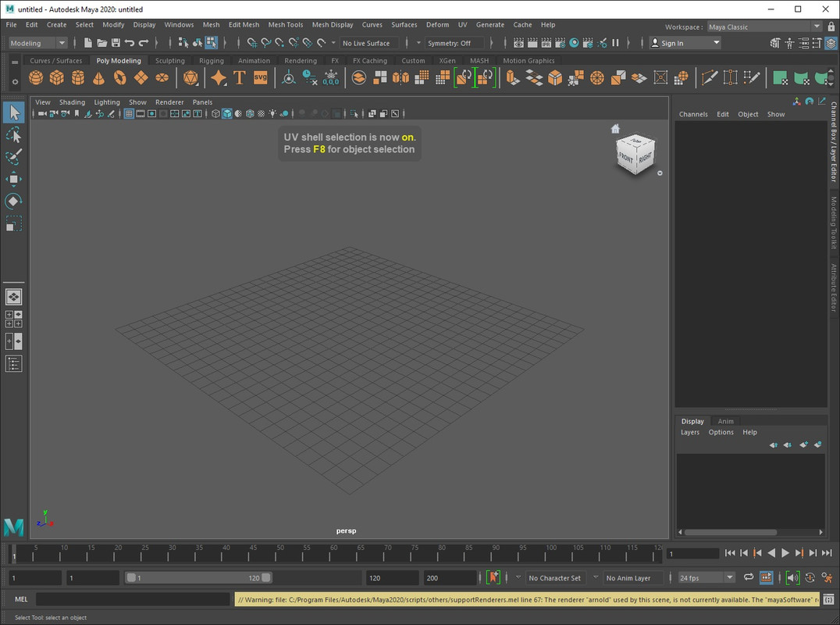Click the SVG import shelf icon
The height and width of the screenshot is (625, 840).
260,77
